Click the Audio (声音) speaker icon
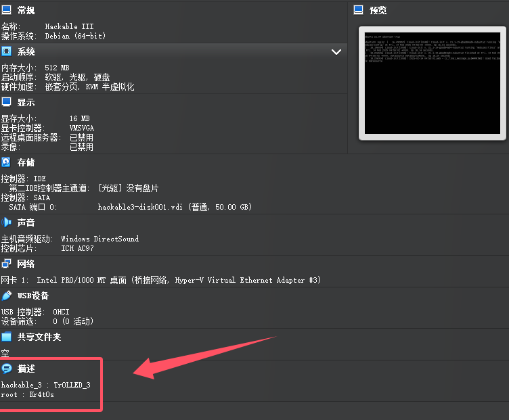The width and height of the screenshot is (509, 420). pyautogui.click(x=6, y=223)
